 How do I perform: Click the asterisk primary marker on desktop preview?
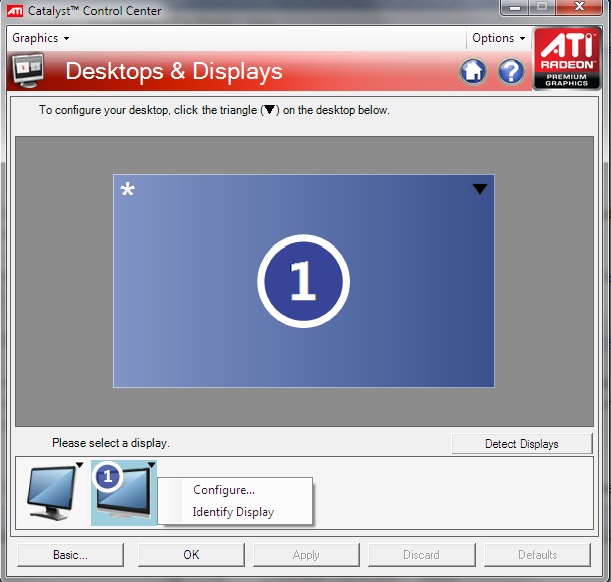pyautogui.click(x=127, y=190)
